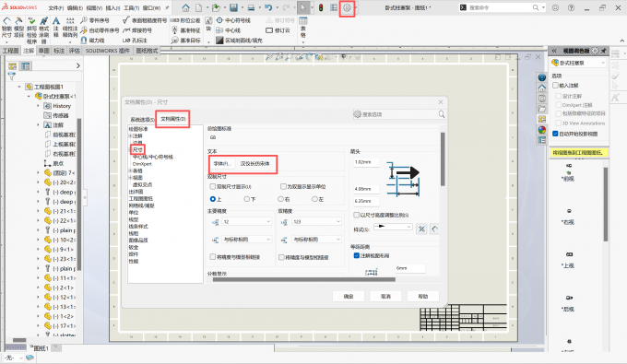The height and width of the screenshot is (364, 627).
Task: Click the Auto Balloon (自动零件序号) tool
Action: click(x=100, y=30)
